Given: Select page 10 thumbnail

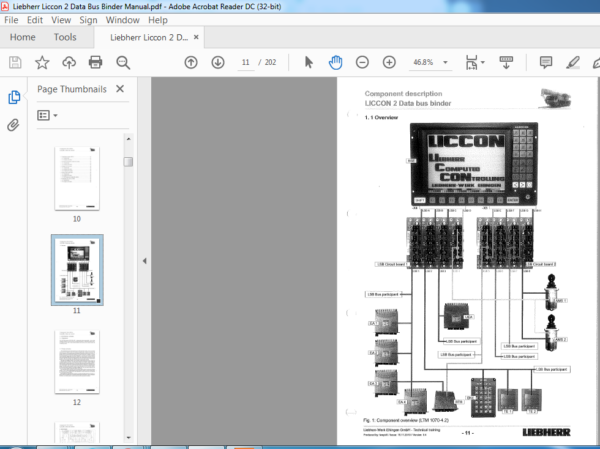Looking at the screenshot, I should [x=77, y=178].
